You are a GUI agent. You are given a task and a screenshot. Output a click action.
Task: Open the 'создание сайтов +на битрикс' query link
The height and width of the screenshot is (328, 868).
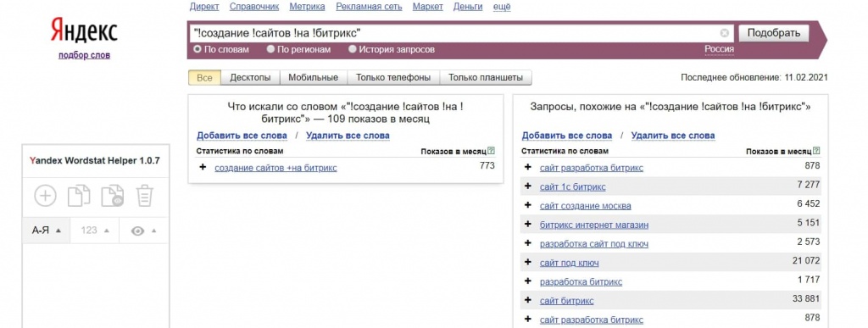(275, 168)
